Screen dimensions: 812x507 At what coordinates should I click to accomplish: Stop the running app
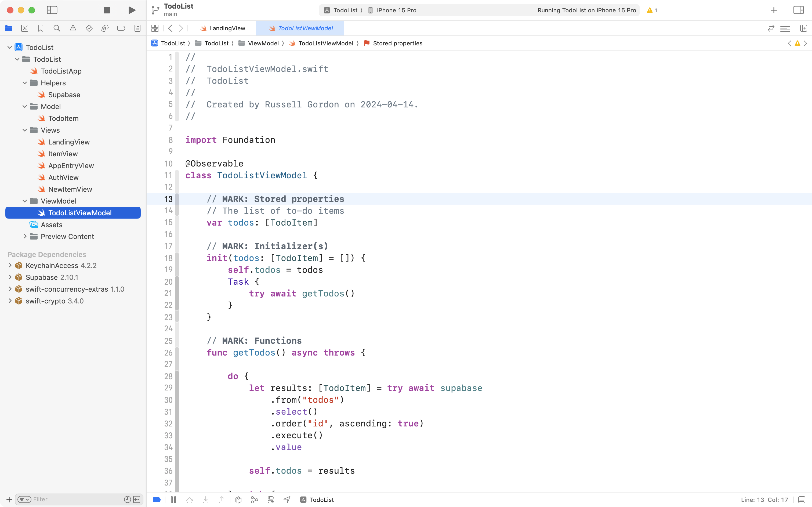point(107,10)
